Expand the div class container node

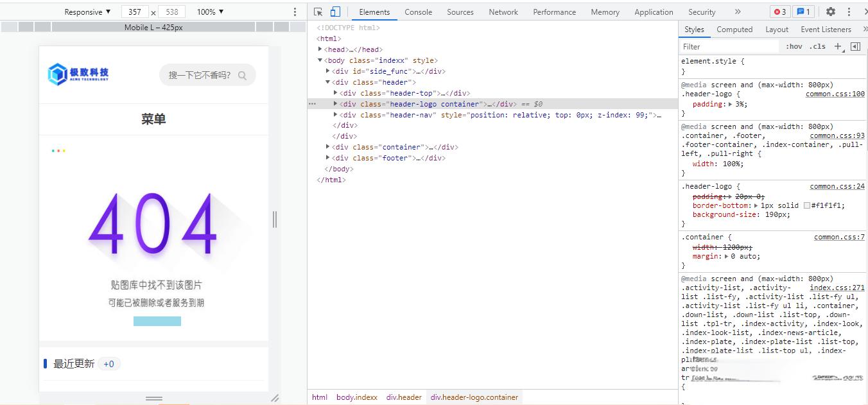328,147
